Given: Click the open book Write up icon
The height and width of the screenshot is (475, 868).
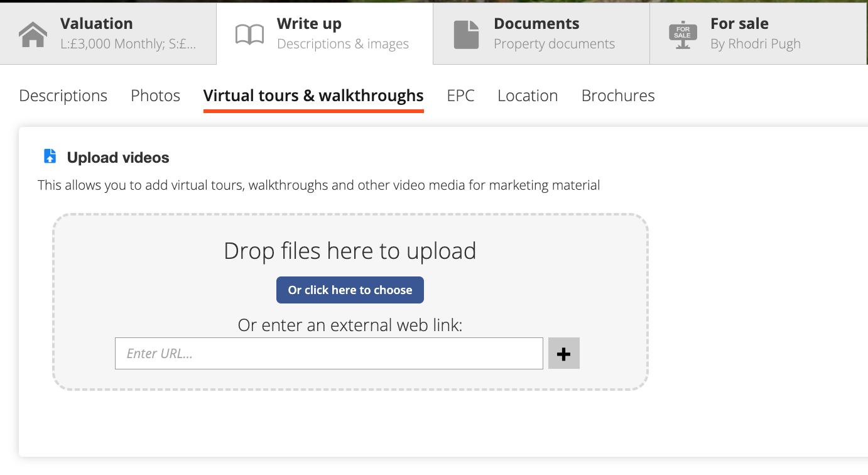Looking at the screenshot, I should click(x=249, y=35).
